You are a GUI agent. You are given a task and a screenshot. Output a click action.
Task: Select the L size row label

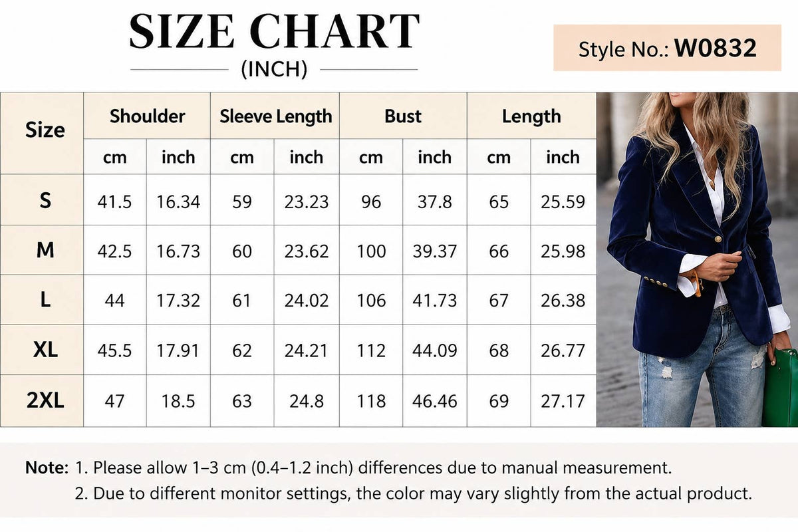pos(45,300)
